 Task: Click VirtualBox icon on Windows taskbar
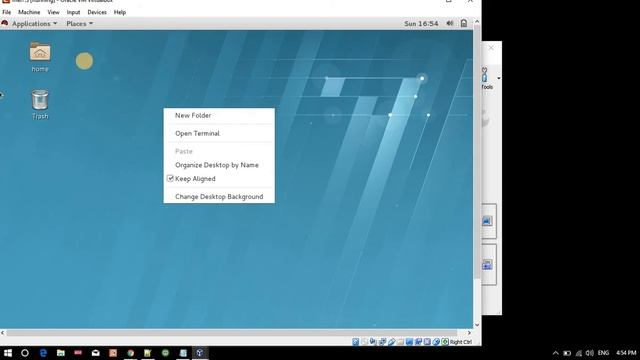pos(200,353)
